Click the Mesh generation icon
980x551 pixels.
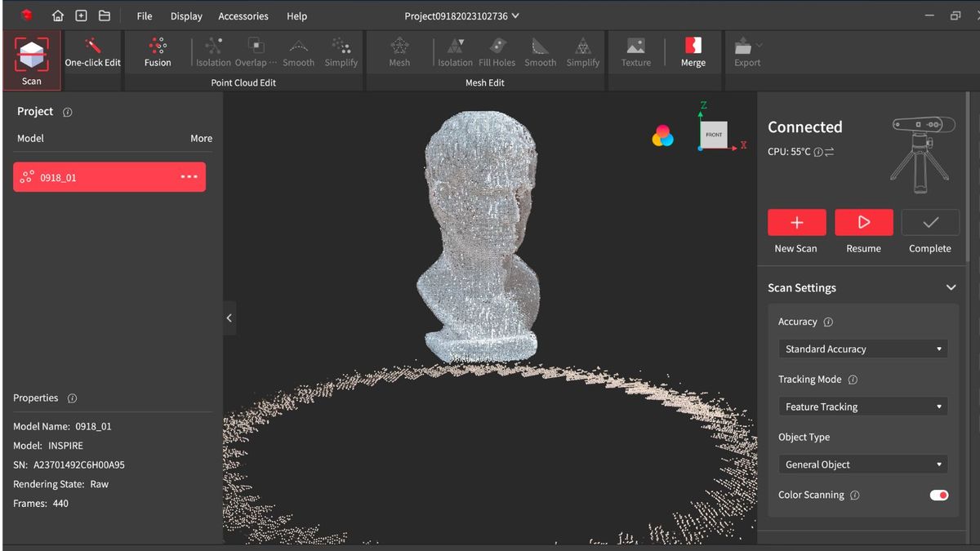tap(399, 51)
